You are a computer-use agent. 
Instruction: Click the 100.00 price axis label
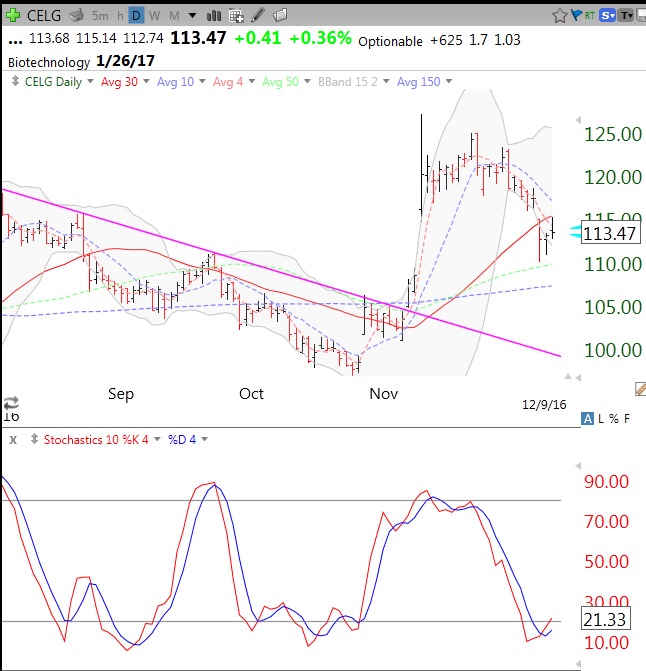point(613,350)
